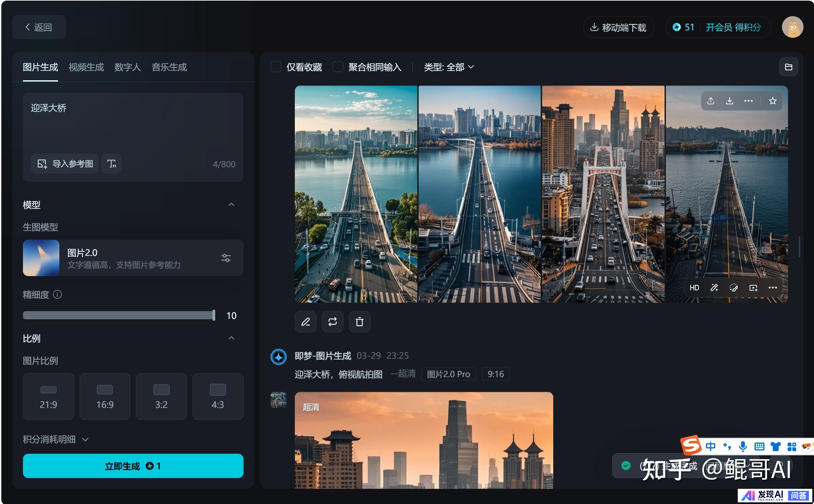Click the HD upscale icon on the image

[694, 288]
